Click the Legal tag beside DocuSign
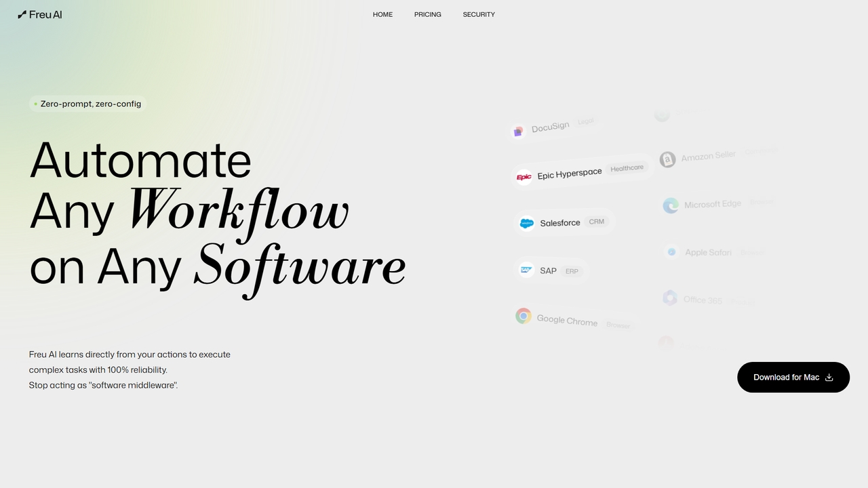 click(x=585, y=121)
